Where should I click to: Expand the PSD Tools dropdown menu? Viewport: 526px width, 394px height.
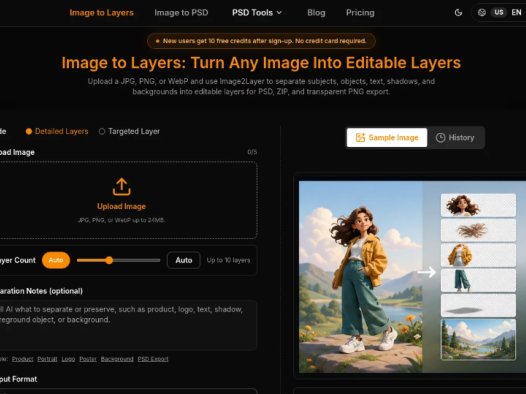[x=257, y=13]
